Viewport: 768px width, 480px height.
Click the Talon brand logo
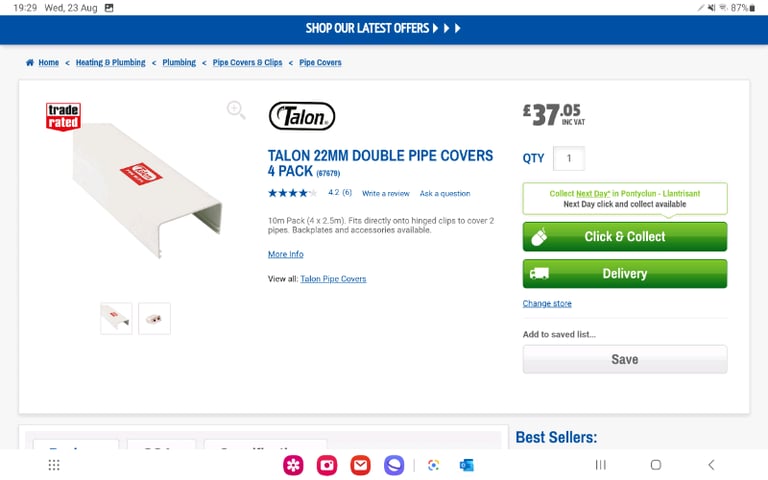[302, 116]
